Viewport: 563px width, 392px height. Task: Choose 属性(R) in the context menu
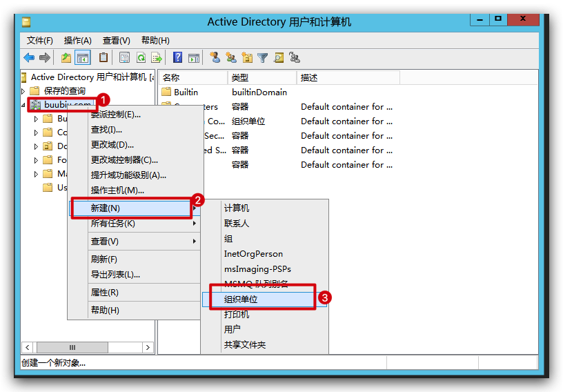tap(105, 293)
